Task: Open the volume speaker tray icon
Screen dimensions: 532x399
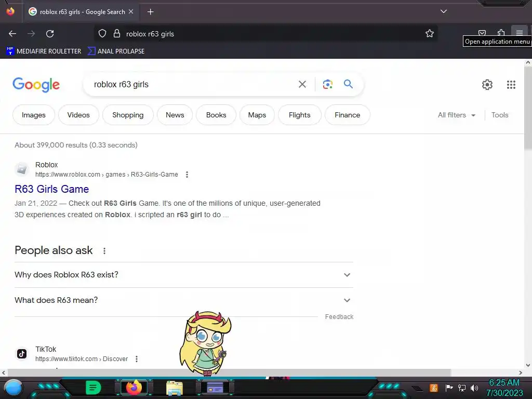Action: (474, 388)
